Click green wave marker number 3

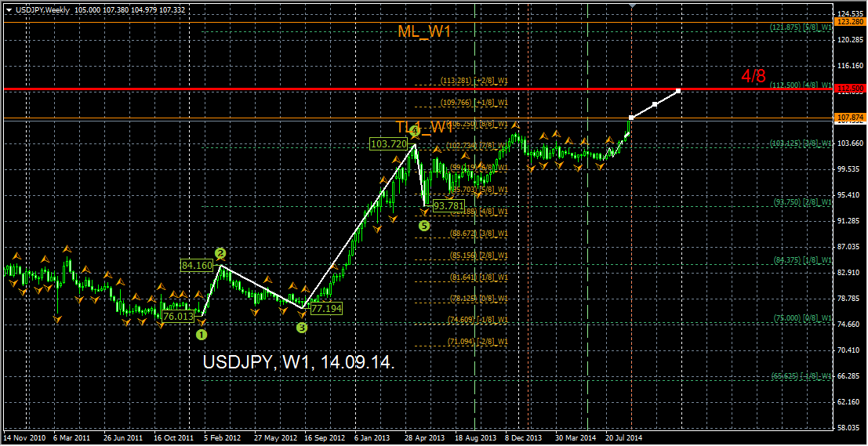(x=302, y=328)
